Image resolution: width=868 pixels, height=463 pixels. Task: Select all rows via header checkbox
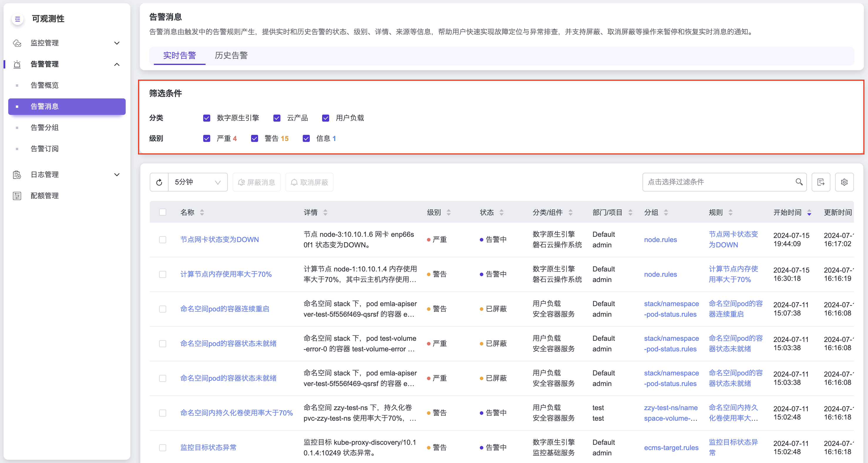pos(162,212)
